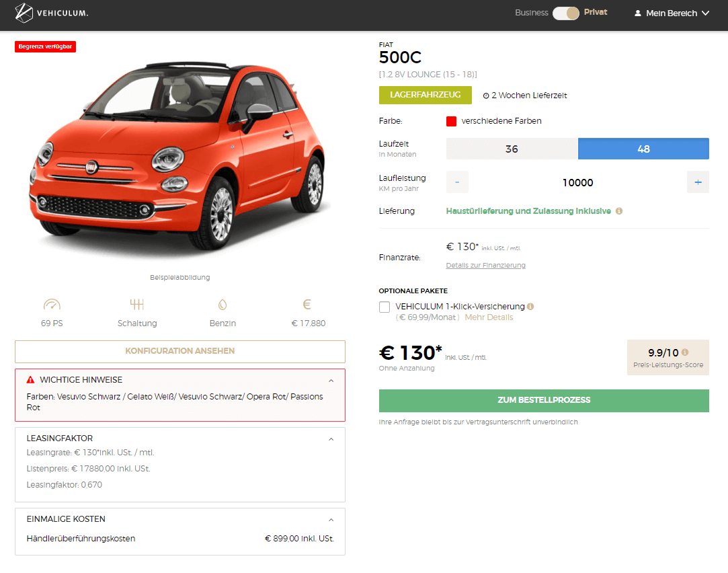Click the Haustürlieferung und Zulassung inklusive text
The height and width of the screenshot is (573, 728).
(x=528, y=211)
